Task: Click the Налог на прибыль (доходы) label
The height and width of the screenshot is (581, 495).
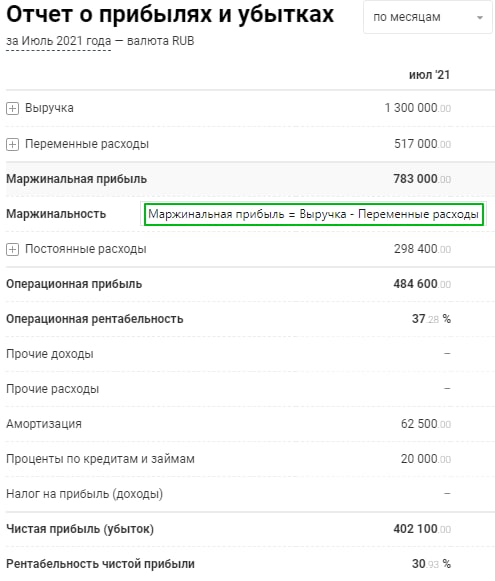Action: tap(84, 494)
